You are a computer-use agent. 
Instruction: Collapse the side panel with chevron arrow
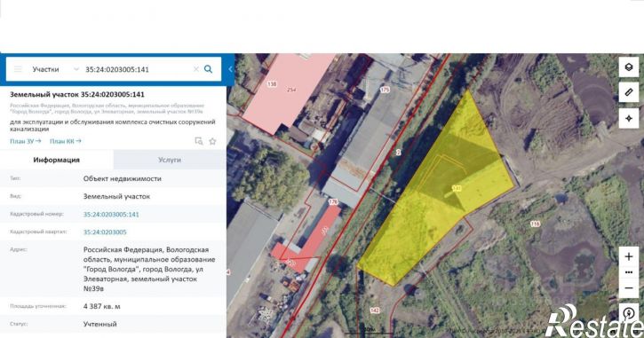point(230,69)
